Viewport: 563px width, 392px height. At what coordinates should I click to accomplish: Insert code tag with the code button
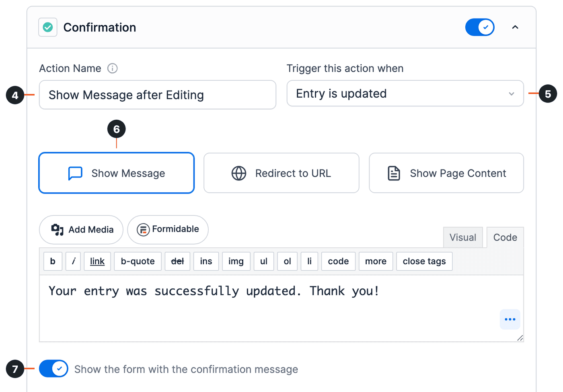339,261
